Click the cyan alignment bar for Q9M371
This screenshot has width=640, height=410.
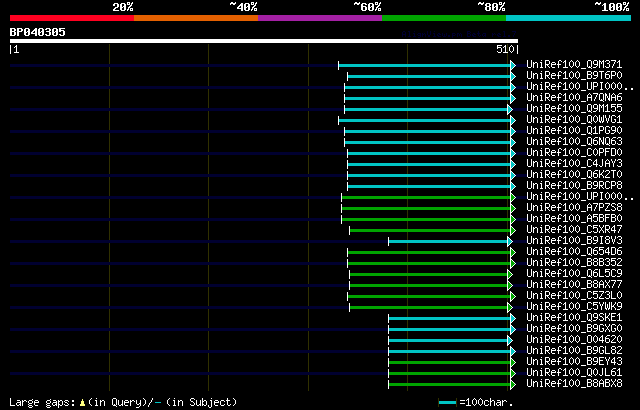coord(427,65)
